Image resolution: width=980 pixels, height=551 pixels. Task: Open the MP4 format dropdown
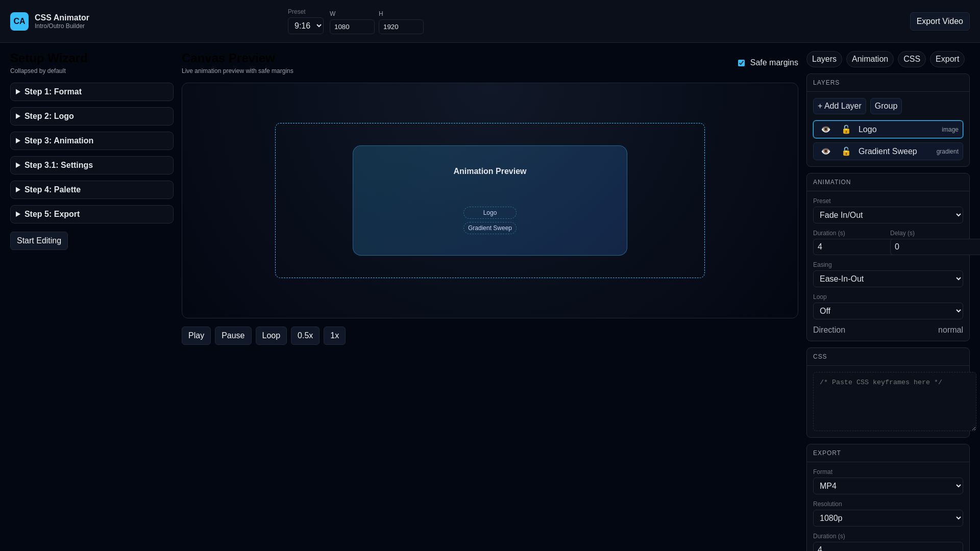click(x=888, y=486)
